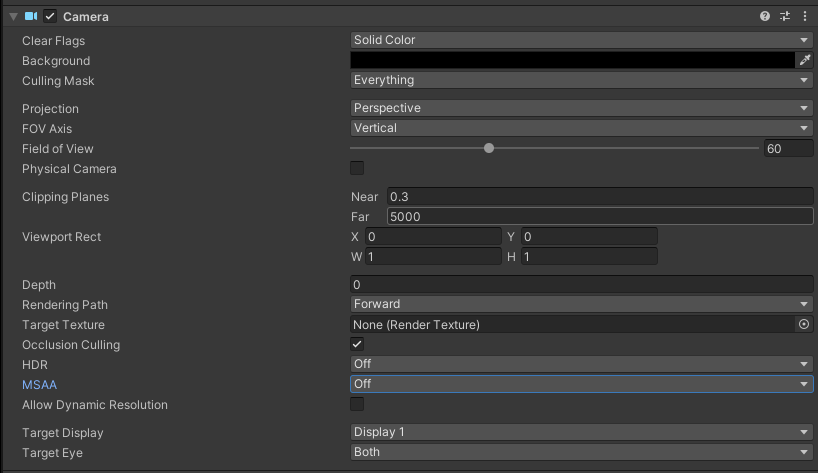Click the Viewport Rect W field
This screenshot has height=473, width=818.
coord(433,257)
